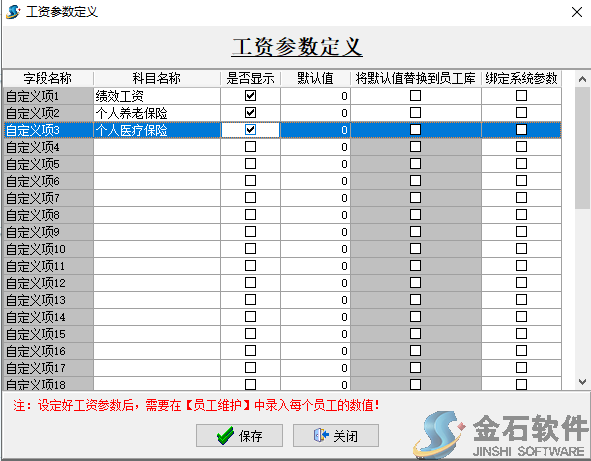Uncheck 是否显示 for 个人养老保险 row
The width and height of the screenshot is (591, 461).
pos(250,113)
